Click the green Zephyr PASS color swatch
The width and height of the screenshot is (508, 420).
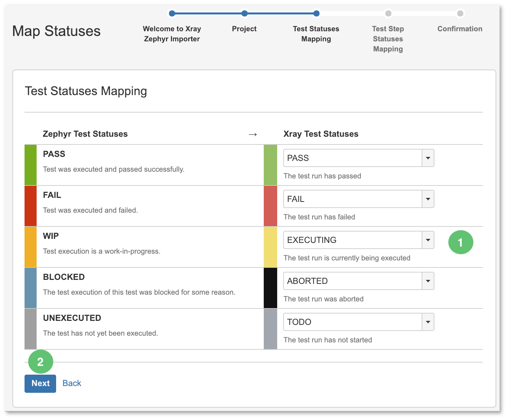[x=31, y=165]
